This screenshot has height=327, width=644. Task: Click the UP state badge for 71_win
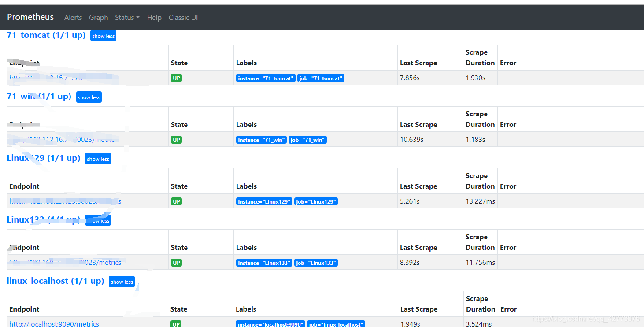(176, 140)
